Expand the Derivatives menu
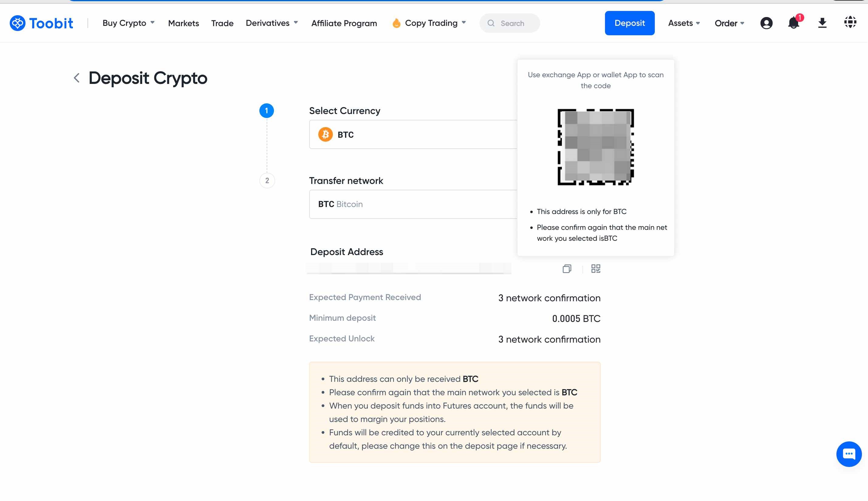The height and width of the screenshot is (501, 868). [272, 23]
